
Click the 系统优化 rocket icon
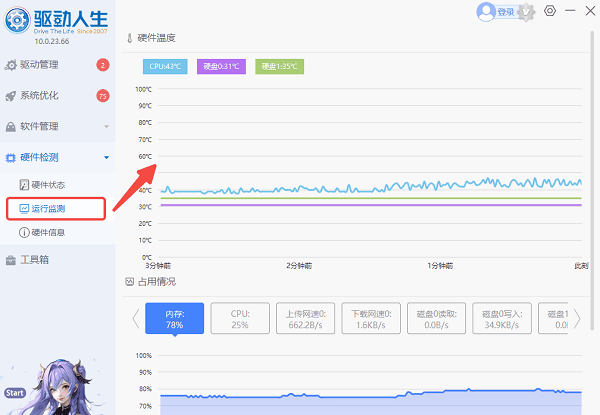(11, 96)
